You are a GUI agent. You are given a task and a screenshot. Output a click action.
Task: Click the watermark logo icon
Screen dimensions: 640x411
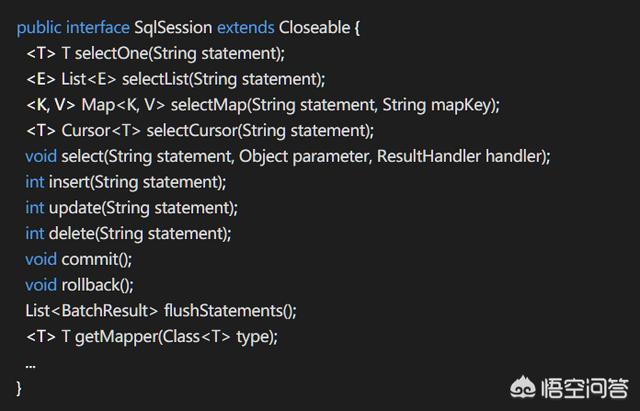[523, 387]
